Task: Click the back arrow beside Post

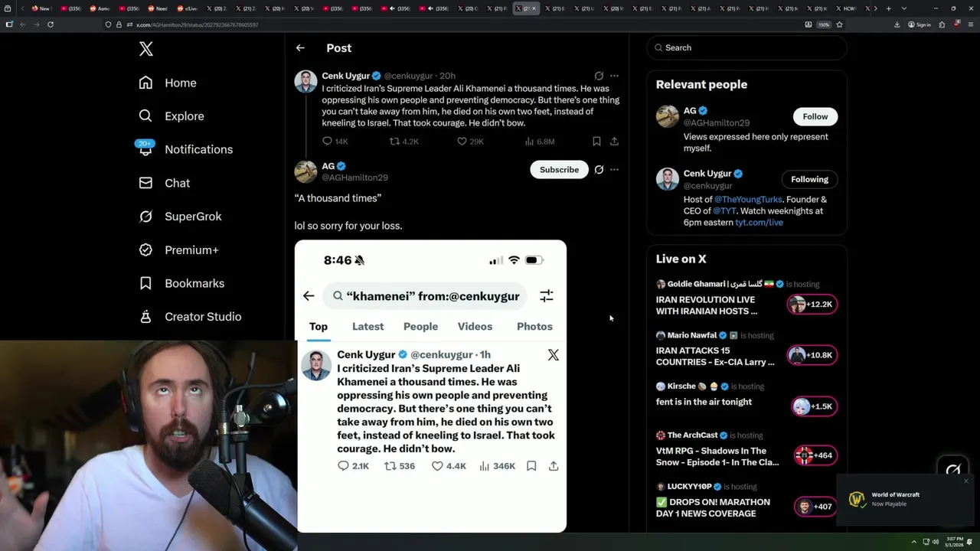Action: (x=300, y=47)
